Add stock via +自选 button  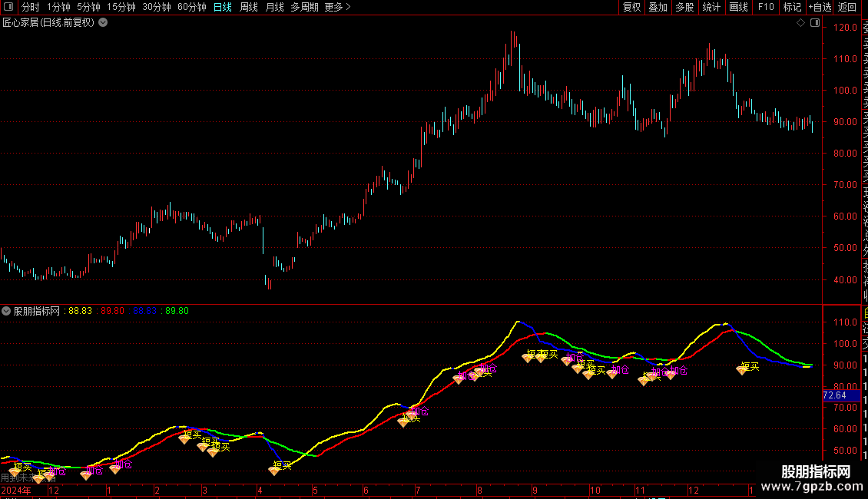pos(820,7)
